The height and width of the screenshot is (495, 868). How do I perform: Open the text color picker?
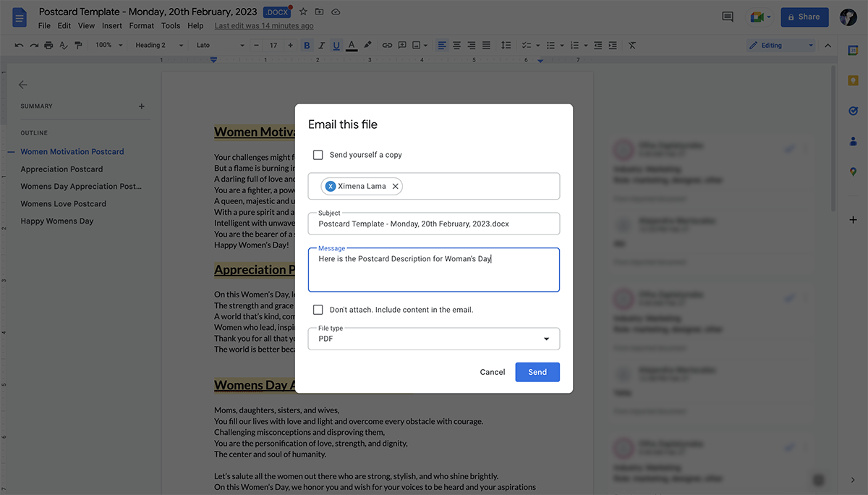[352, 45]
